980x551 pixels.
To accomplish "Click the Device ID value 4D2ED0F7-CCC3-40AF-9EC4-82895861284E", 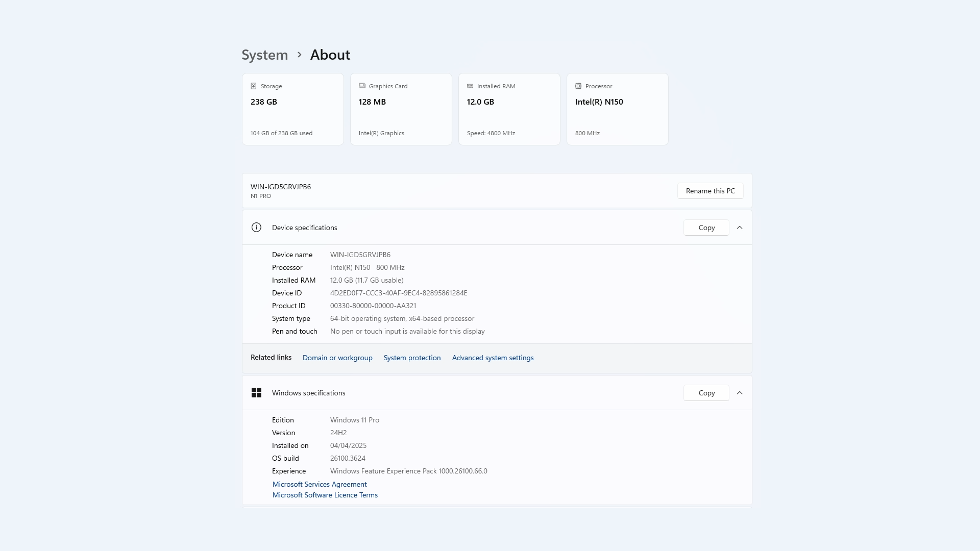I will click(x=399, y=293).
